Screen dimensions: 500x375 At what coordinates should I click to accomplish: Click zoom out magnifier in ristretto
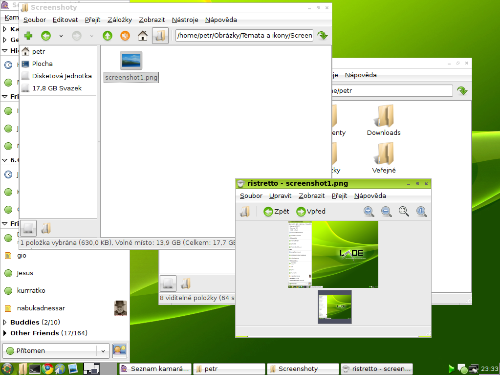coord(386,211)
